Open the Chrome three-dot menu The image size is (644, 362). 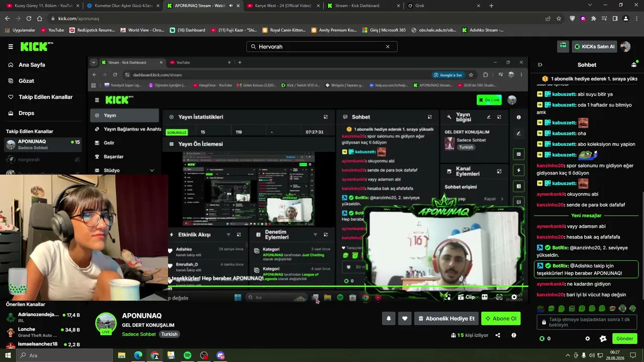click(x=636, y=19)
